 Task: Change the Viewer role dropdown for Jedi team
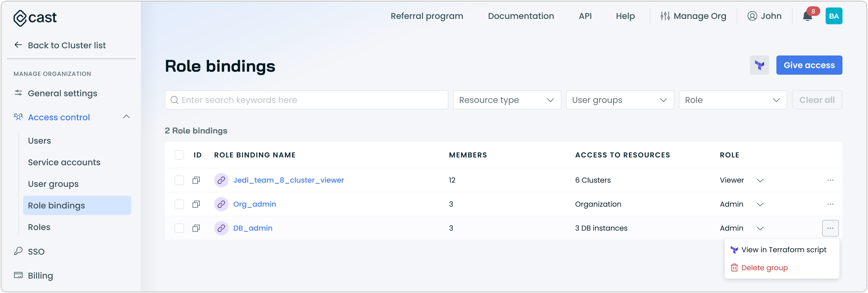760,180
